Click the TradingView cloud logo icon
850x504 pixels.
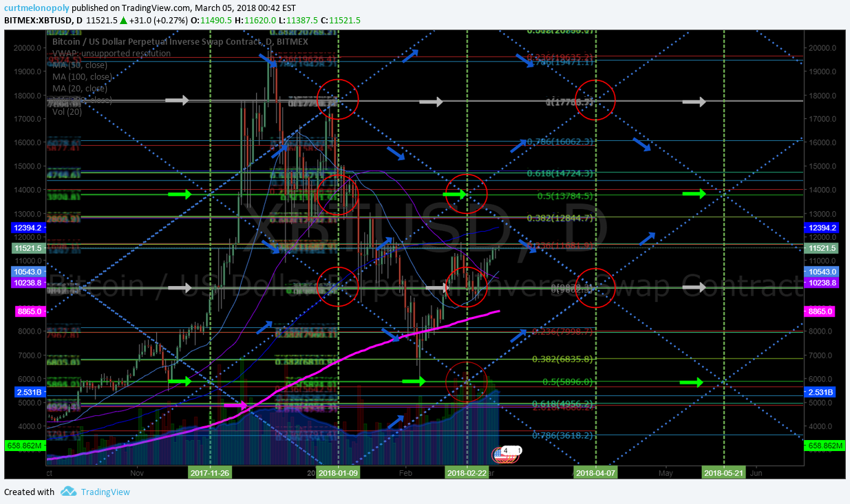68,492
